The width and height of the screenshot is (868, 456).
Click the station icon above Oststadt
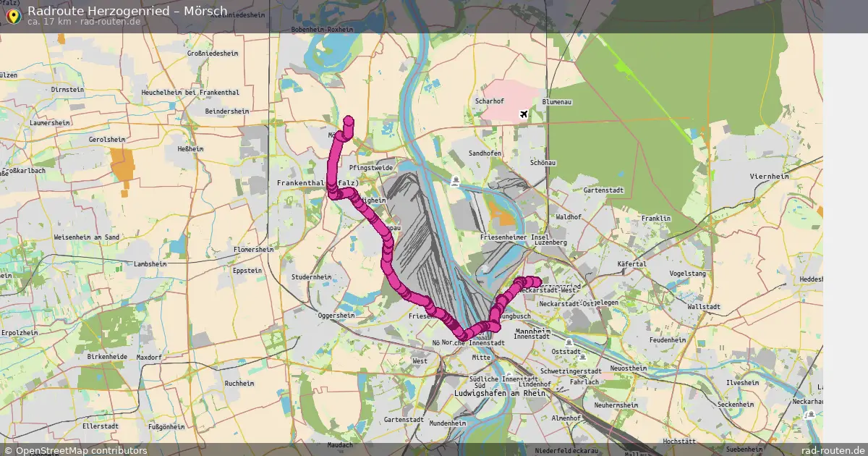[x=569, y=342]
